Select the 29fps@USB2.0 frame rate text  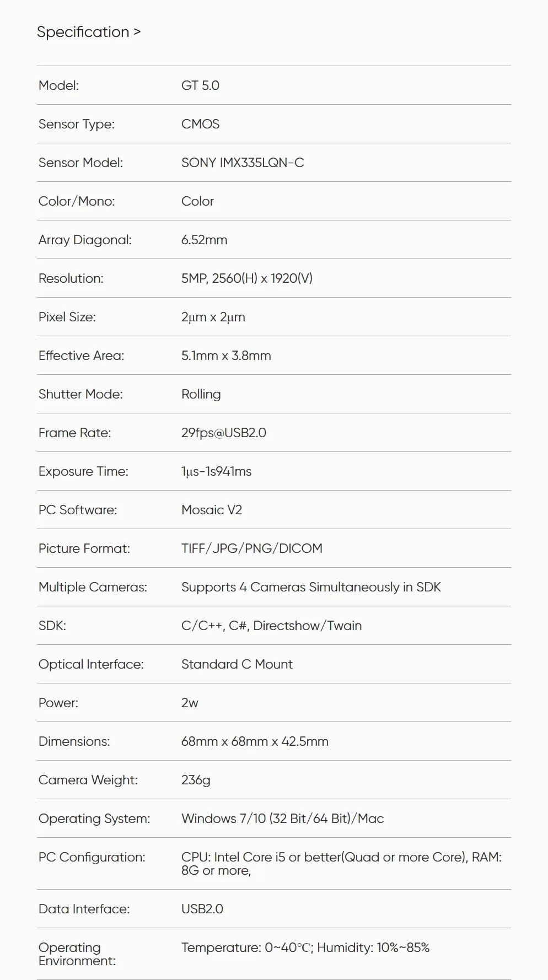224,433
